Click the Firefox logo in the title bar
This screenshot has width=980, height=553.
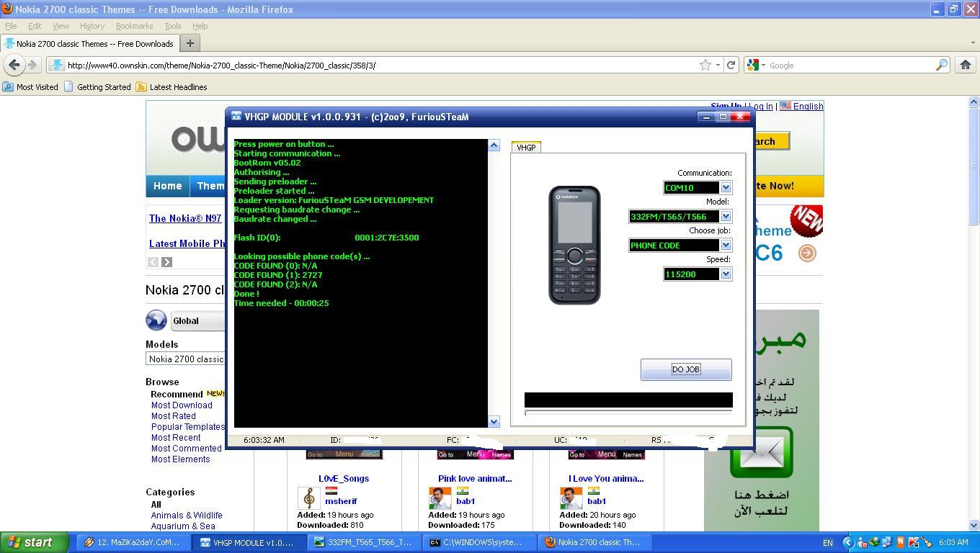[x=7, y=9]
